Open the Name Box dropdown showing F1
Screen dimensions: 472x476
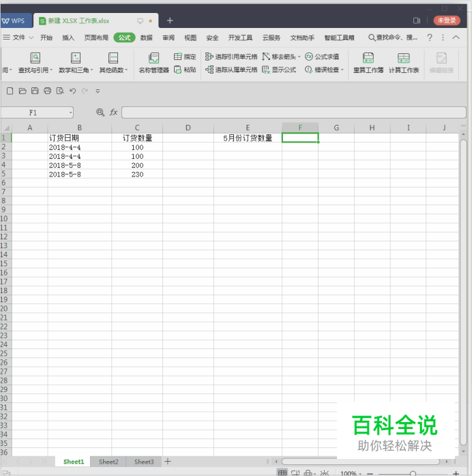pyautogui.click(x=70, y=113)
